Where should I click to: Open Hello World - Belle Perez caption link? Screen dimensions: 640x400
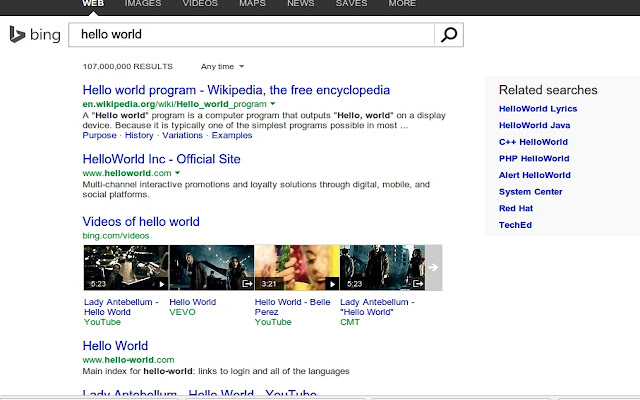pos(292,307)
